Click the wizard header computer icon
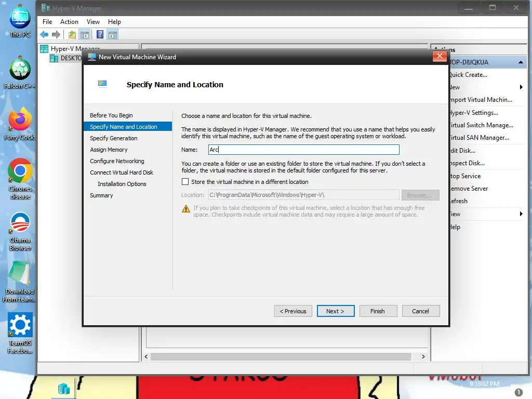 tap(102, 84)
